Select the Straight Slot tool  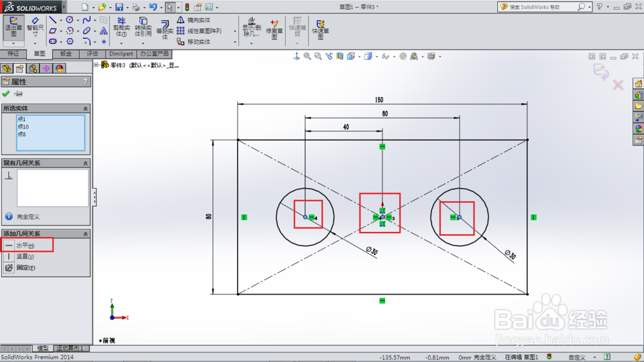click(53, 41)
